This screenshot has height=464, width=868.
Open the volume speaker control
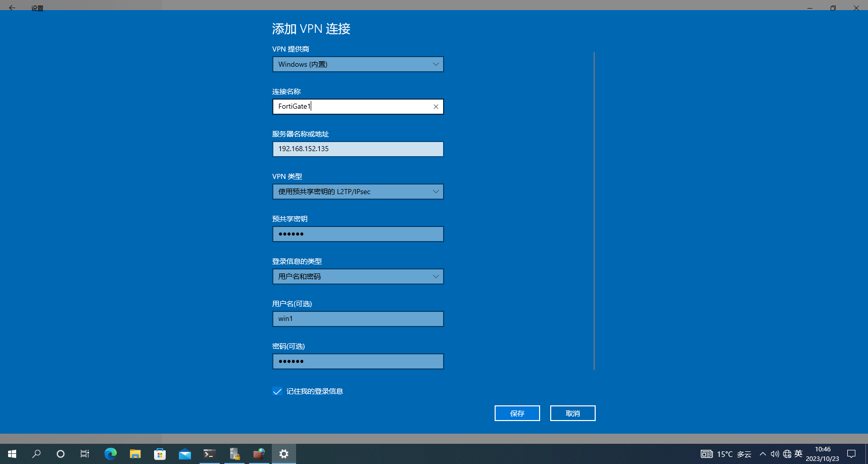tap(775, 454)
